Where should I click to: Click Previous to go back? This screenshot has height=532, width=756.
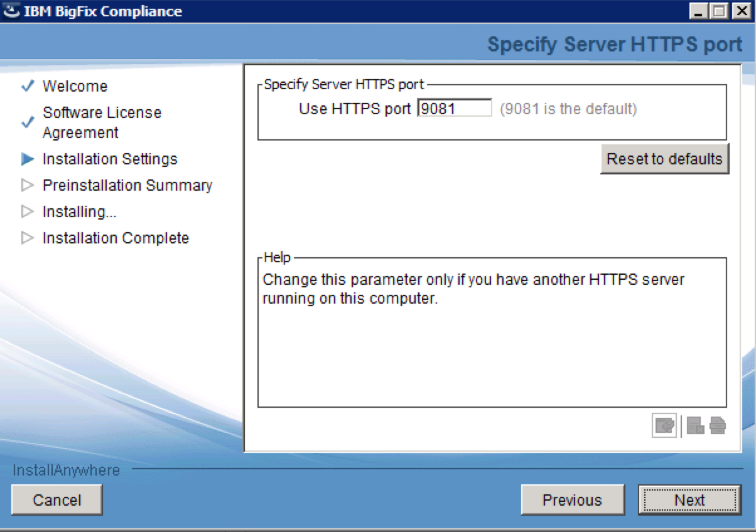[572, 500]
